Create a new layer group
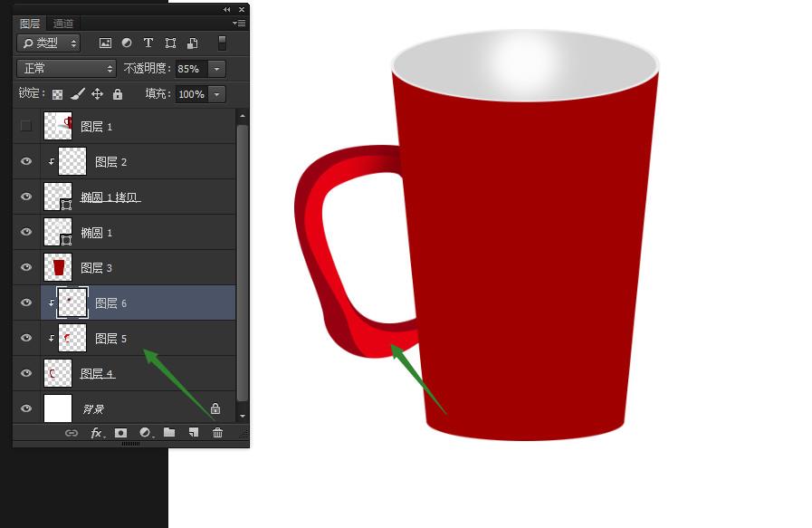 coord(169,432)
